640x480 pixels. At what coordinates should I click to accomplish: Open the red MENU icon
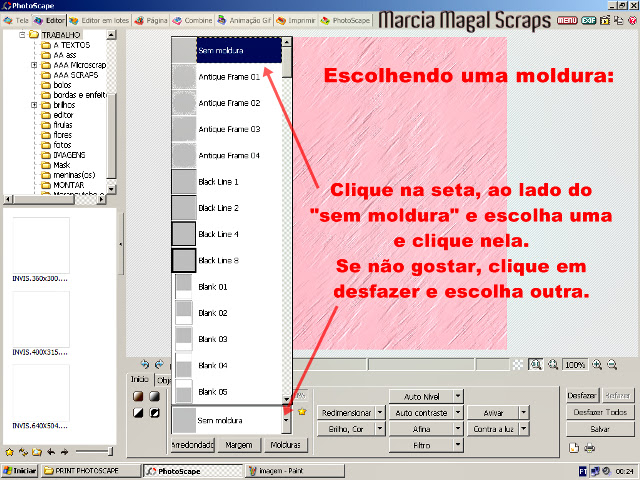pos(567,20)
